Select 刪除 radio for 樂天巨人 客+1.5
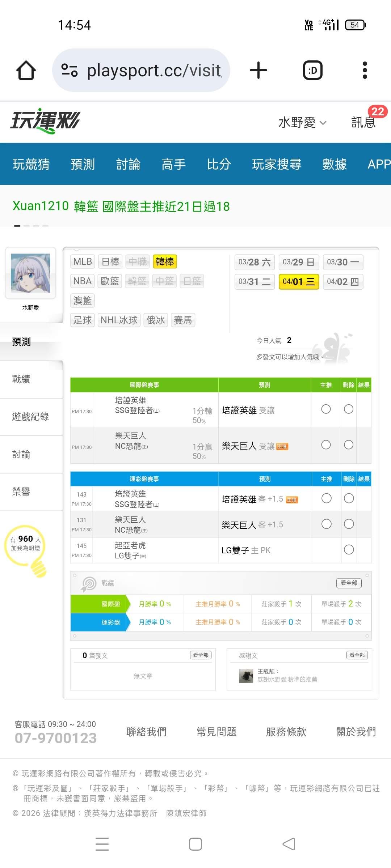 pos(349,524)
